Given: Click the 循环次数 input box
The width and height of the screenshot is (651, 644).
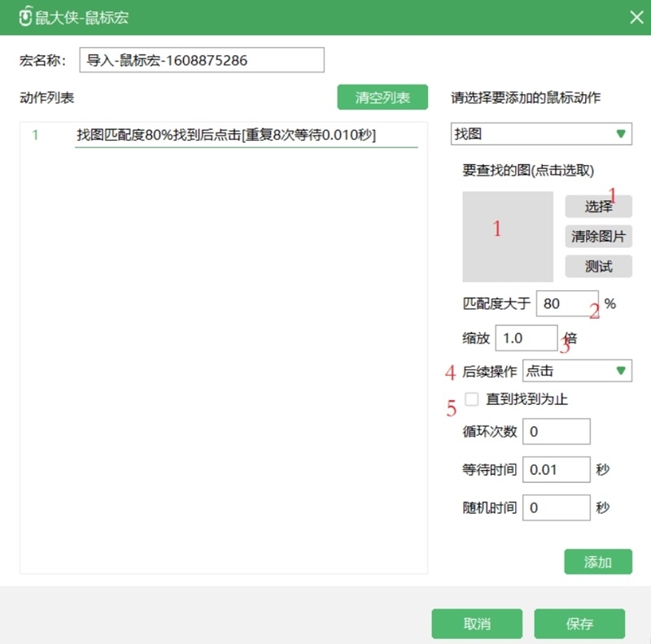Looking at the screenshot, I should pyautogui.click(x=557, y=431).
